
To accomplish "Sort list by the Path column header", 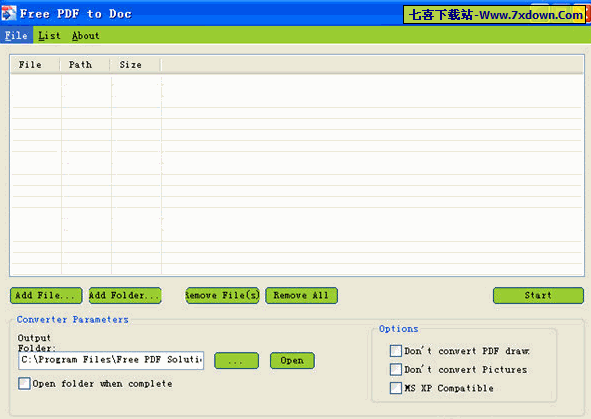I will (x=85, y=65).
